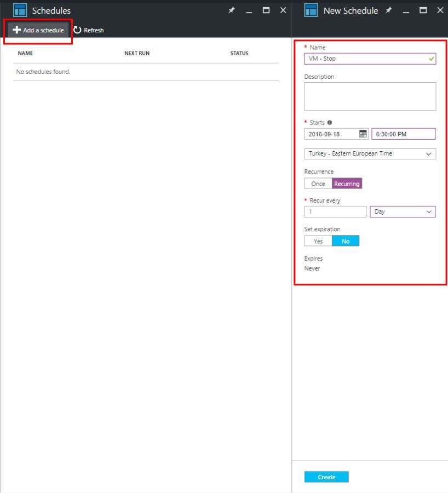Set expiration to Yes
The width and height of the screenshot is (448, 493).
click(x=318, y=241)
